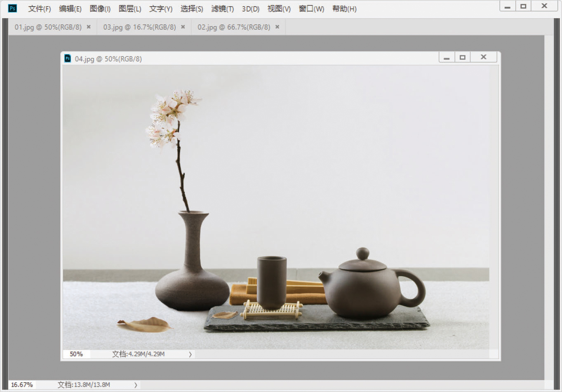Viewport: 562px width, 392px height.
Task: Click 文档:4.29M/4.29M status text
Action: point(139,354)
